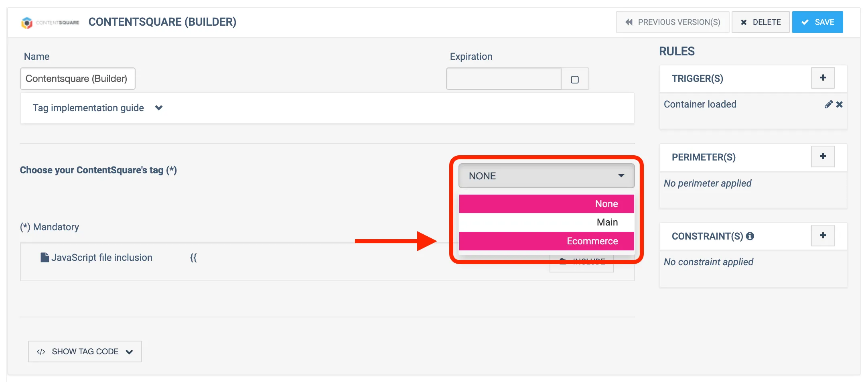The height and width of the screenshot is (382, 868).
Task: Add a new trigger with plus icon
Action: coord(823,78)
